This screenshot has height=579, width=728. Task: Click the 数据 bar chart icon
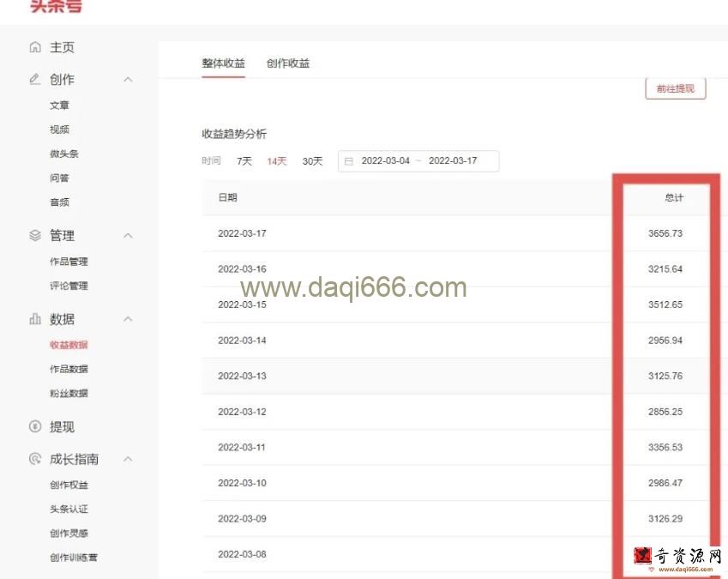(x=35, y=319)
